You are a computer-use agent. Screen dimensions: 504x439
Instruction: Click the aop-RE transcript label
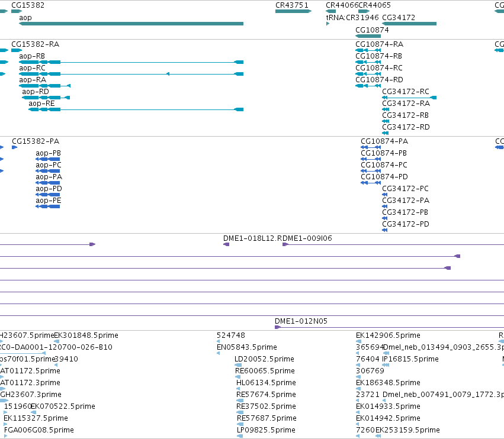(41, 104)
